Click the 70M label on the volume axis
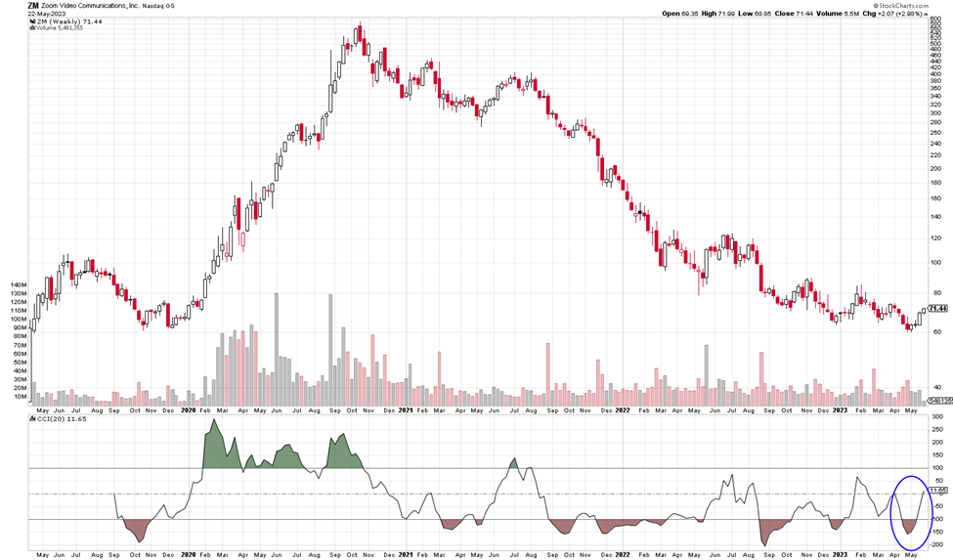This screenshot has width=953, height=560. (21, 345)
